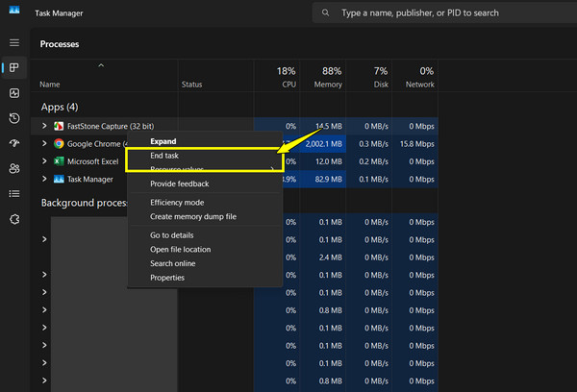Click the Background processes group heading
Image resolution: width=577 pixels, height=392 pixels.
(85, 203)
